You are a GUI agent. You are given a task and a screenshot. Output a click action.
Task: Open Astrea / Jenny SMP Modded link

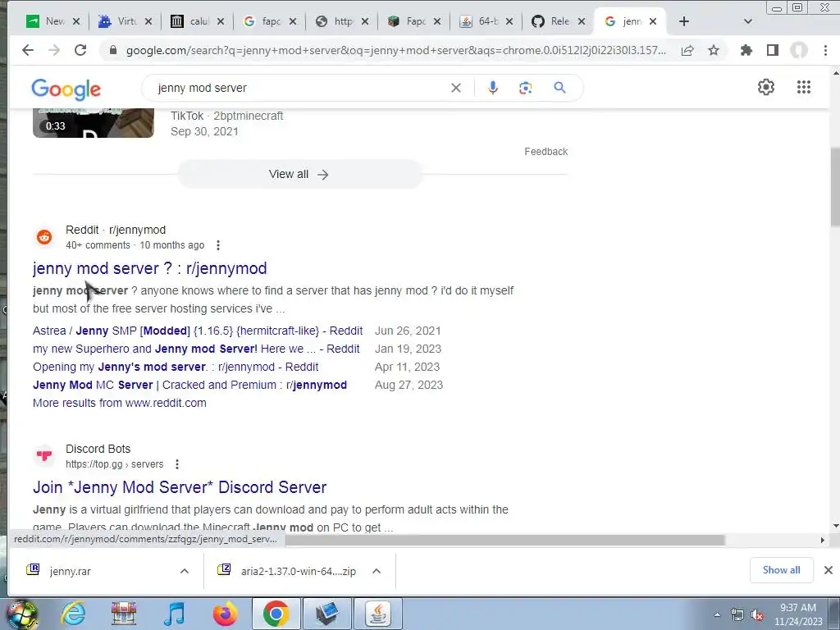[197, 331]
